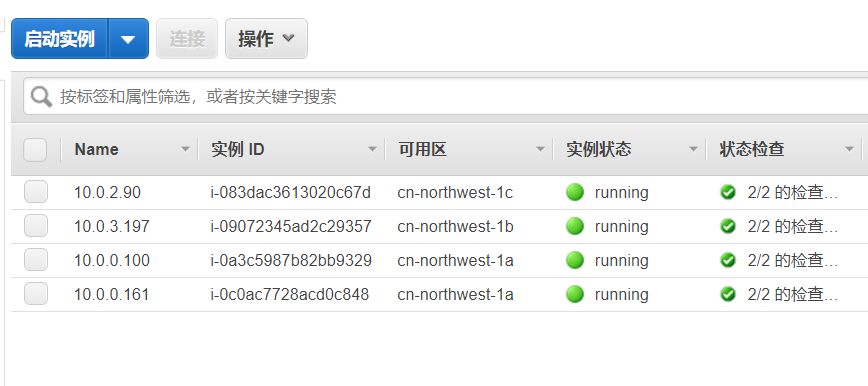Tick the checkbox for instance 10.0.0.161

36,294
